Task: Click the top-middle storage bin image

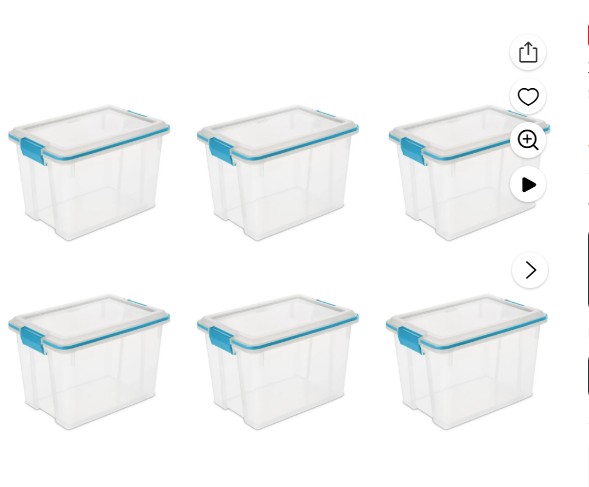Action: 278,173
